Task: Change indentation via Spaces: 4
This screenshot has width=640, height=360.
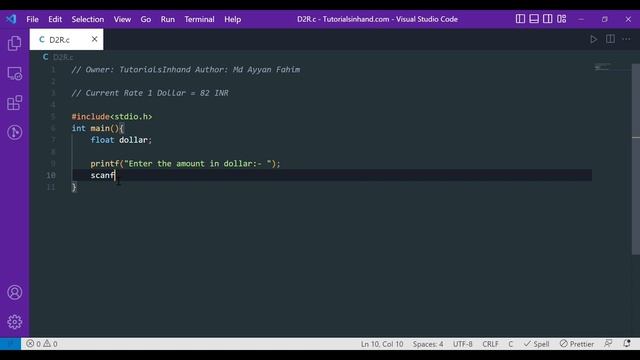Action: point(428,344)
